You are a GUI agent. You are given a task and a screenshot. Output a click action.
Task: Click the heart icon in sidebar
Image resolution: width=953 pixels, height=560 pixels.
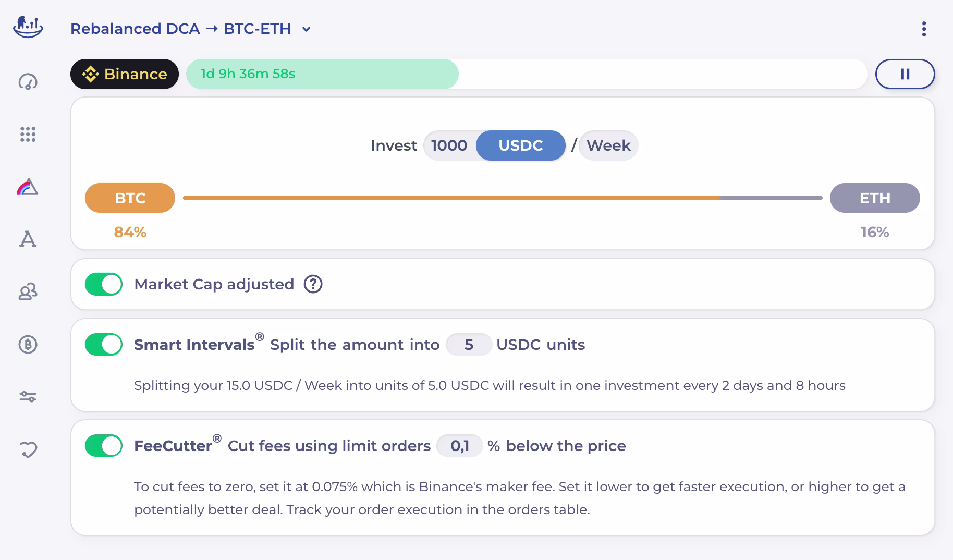pos(28,449)
